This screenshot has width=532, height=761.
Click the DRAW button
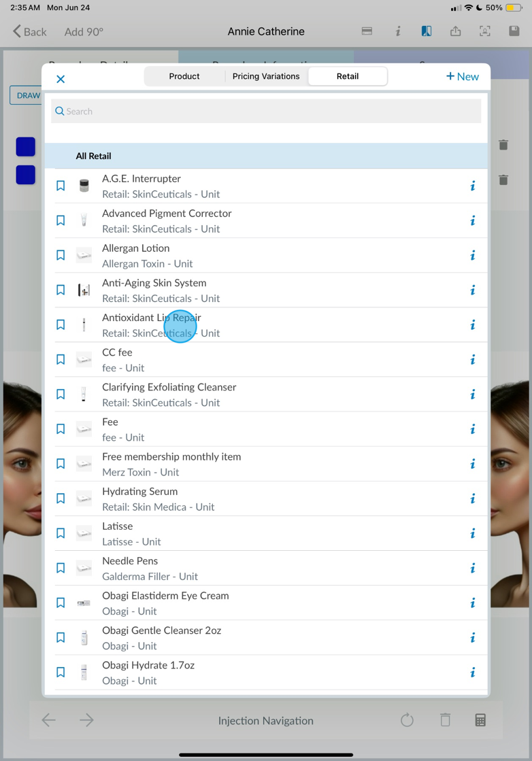pyautogui.click(x=27, y=96)
